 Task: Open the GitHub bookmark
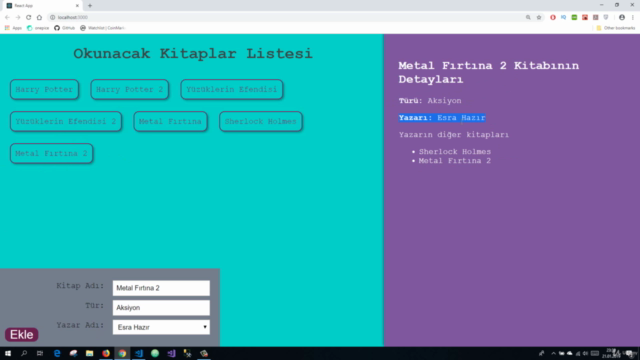point(64,28)
